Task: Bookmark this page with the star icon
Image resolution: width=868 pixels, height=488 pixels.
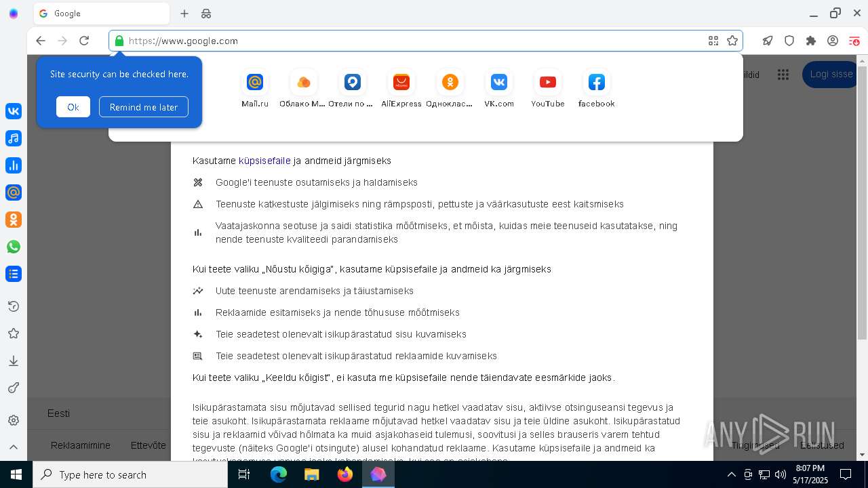Action: (732, 41)
